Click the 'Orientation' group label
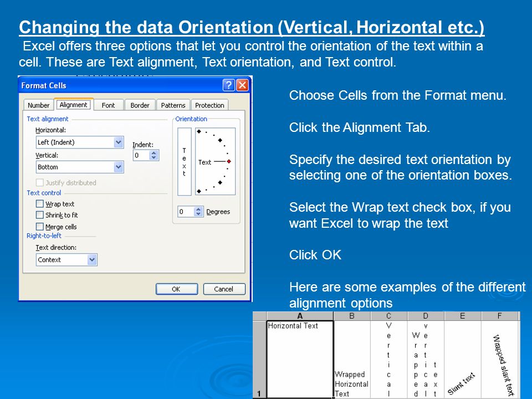The height and width of the screenshot is (399, 532). (191, 119)
